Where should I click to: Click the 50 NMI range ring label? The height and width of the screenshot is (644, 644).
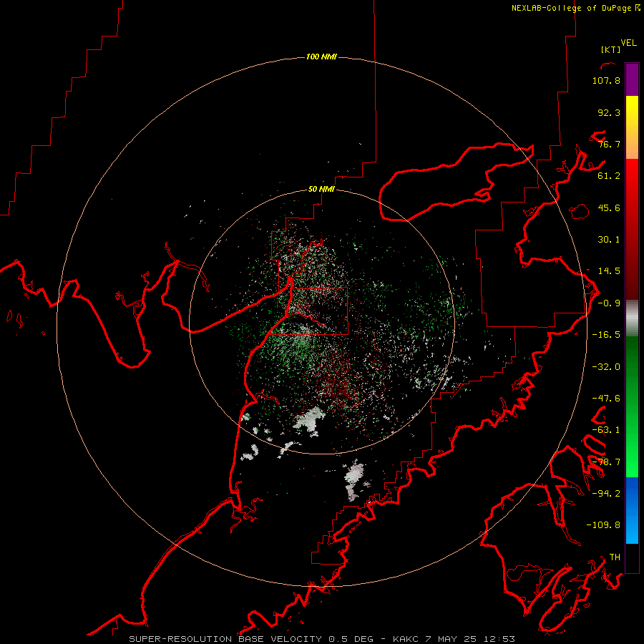pyautogui.click(x=321, y=190)
